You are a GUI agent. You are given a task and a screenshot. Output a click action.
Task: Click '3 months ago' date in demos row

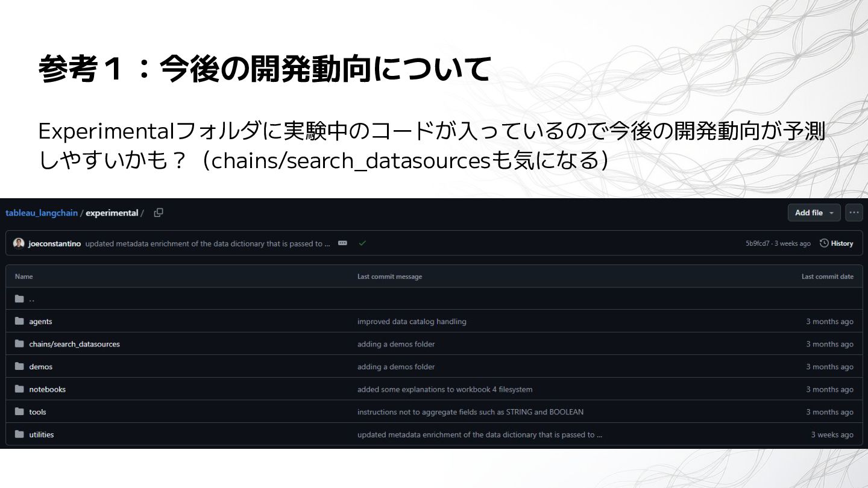coord(830,367)
